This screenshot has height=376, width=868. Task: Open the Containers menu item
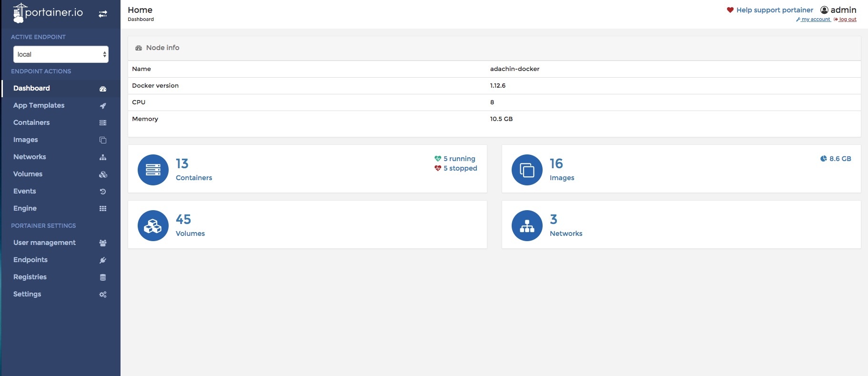pyautogui.click(x=31, y=122)
